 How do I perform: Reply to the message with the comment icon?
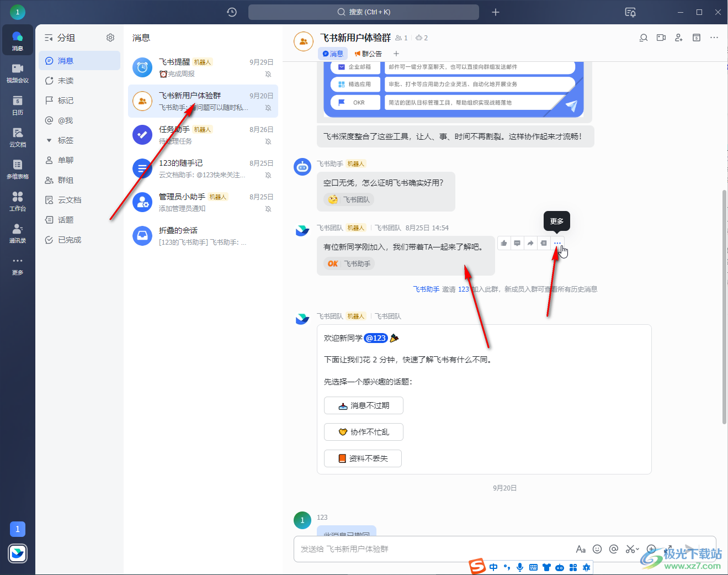click(517, 243)
